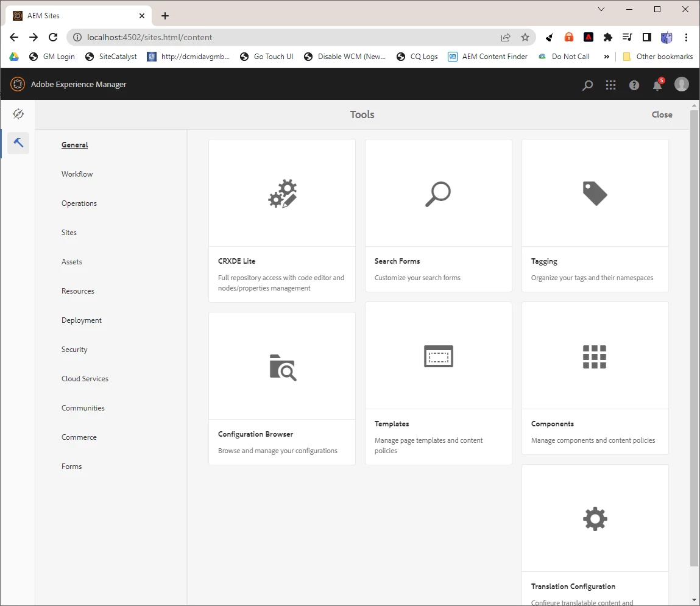Open the SiteCatalyst bookmark
This screenshot has width=700, height=606.
coord(111,57)
